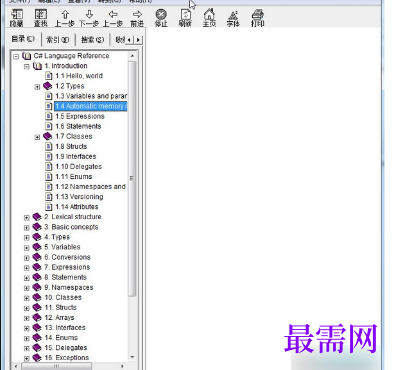
Task: Select the highlighted 1.4 Automatic memory topic
Action: (x=91, y=106)
